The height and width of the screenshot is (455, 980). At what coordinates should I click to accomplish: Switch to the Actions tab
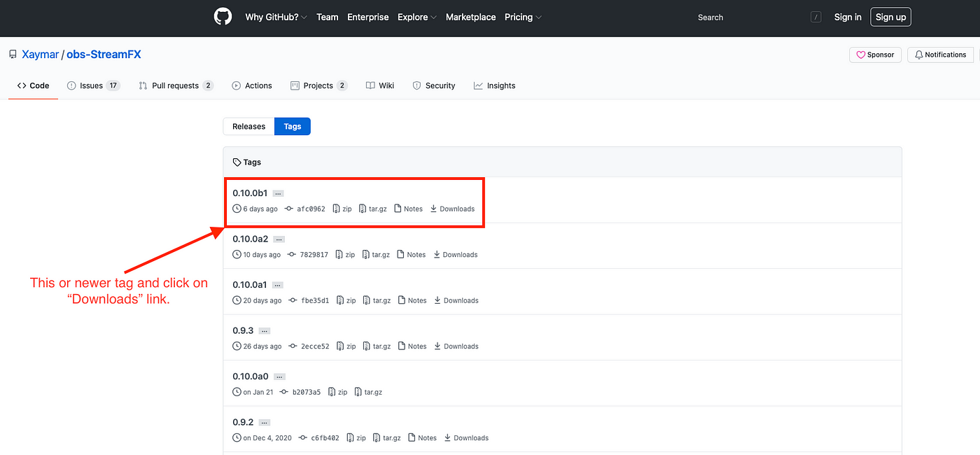click(251, 85)
